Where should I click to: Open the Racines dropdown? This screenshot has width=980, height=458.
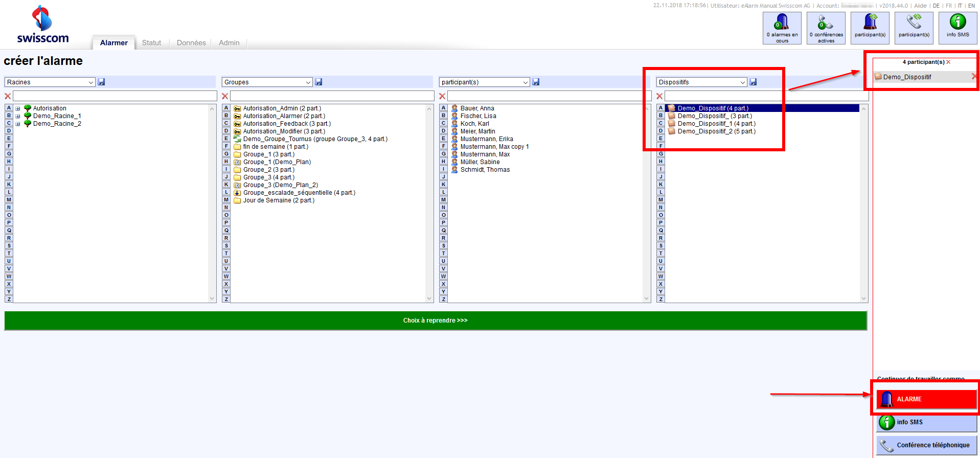pyautogui.click(x=50, y=82)
